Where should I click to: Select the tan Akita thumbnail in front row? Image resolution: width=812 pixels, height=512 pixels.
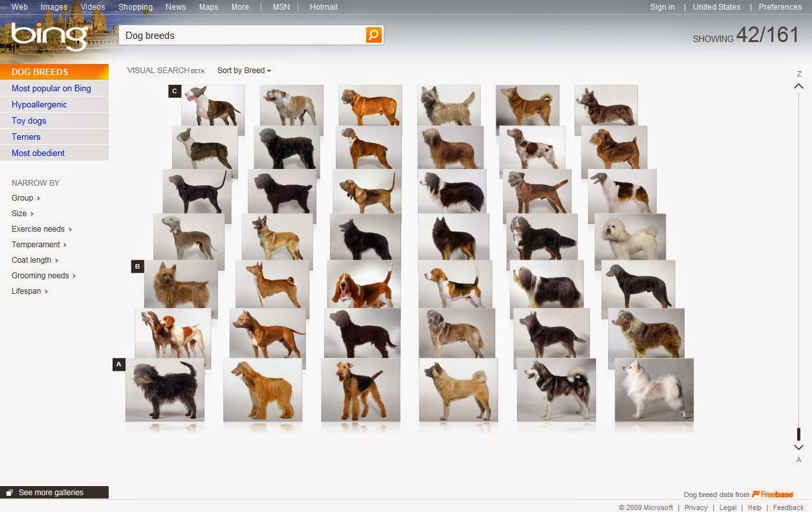pyautogui.click(x=458, y=390)
